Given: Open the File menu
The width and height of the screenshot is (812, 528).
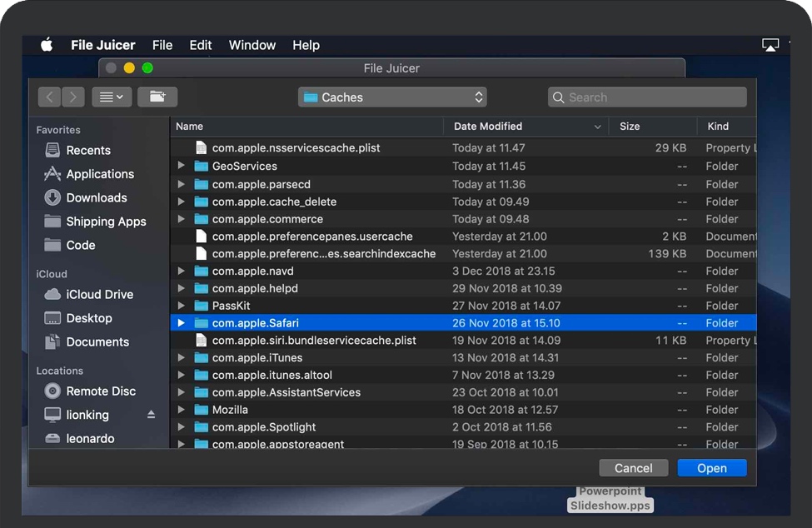Looking at the screenshot, I should click(x=162, y=45).
